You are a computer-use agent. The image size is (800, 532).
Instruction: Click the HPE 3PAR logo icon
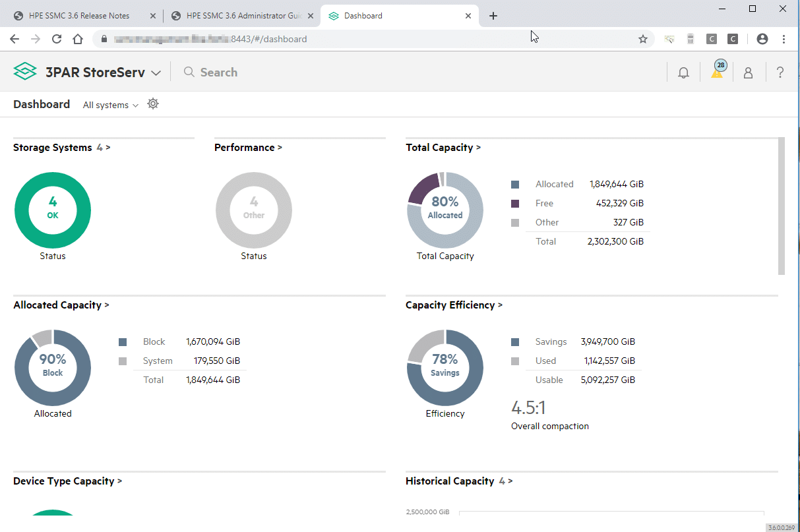click(25, 72)
